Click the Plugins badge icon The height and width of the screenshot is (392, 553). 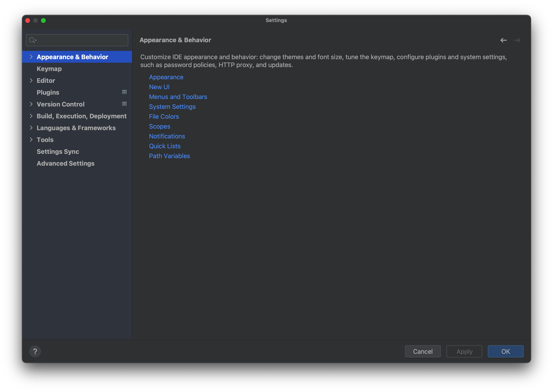point(124,92)
